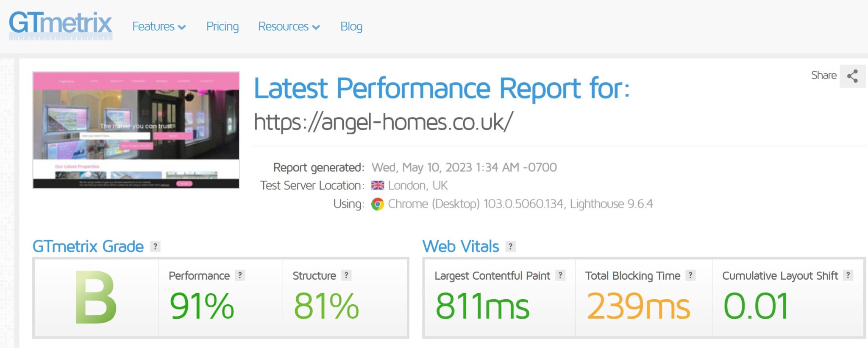Image resolution: width=868 pixels, height=348 pixels.
Task: Open the angel-homes.co.uk URL link
Action: [x=384, y=122]
